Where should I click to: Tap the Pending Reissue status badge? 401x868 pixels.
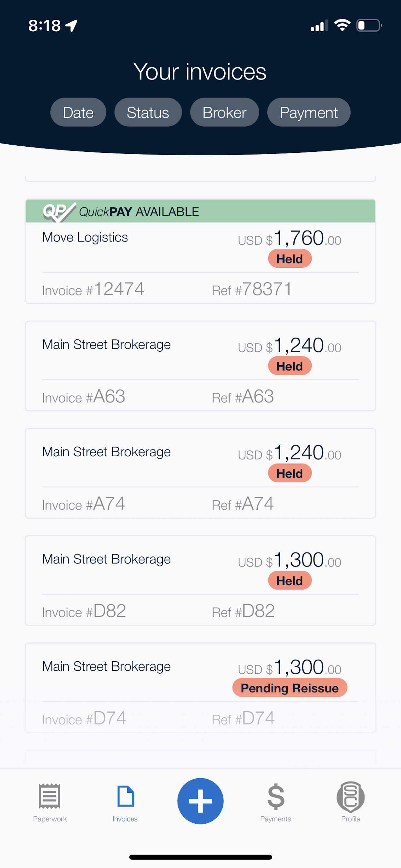tap(290, 688)
